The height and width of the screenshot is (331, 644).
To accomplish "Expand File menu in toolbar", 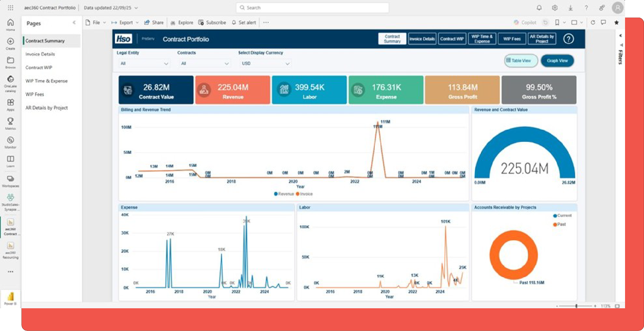I will pos(96,22).
